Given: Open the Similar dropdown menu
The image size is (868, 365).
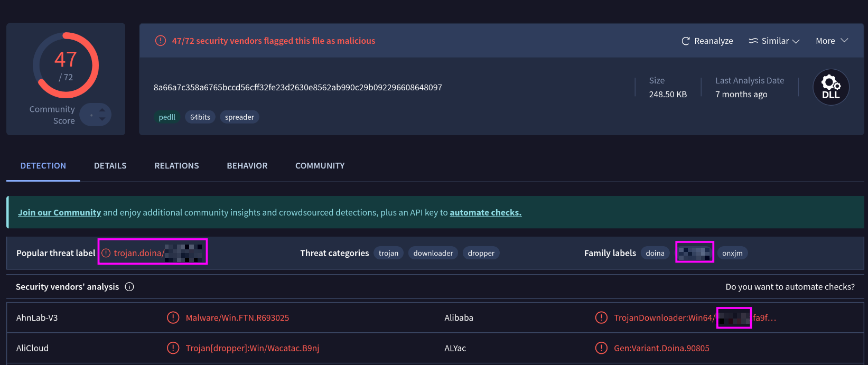Looking at the screenshot, I should [x=774, y=41].
